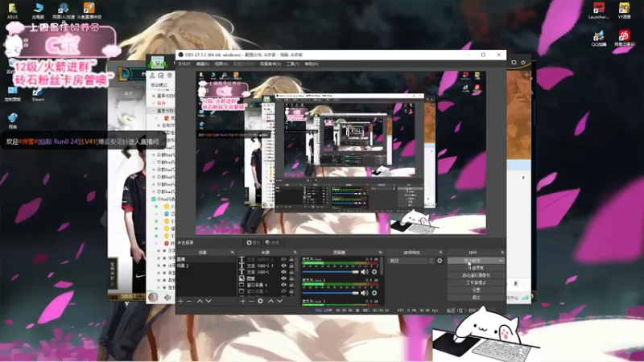Toggle visibility of second 文本 (GDI+) source
644x362 pixels.
click(x=283, y=265)
